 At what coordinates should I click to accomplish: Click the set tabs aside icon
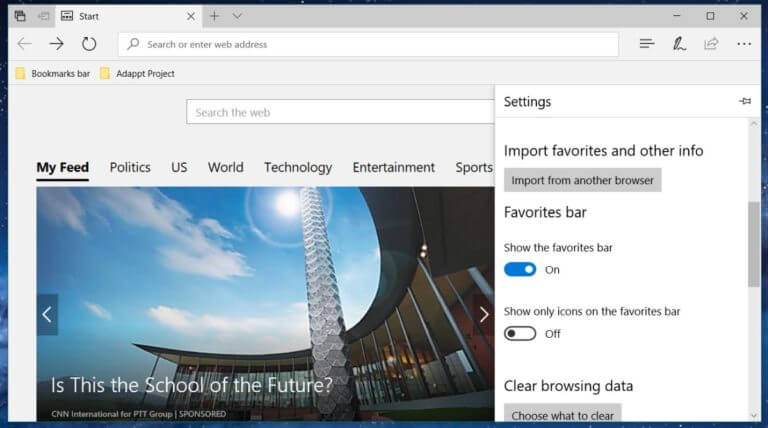point(44,16)
